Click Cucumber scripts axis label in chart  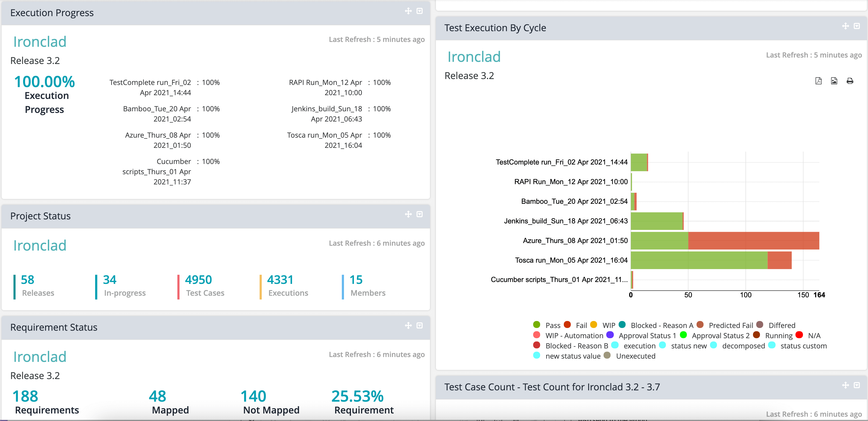coord(559,280)
